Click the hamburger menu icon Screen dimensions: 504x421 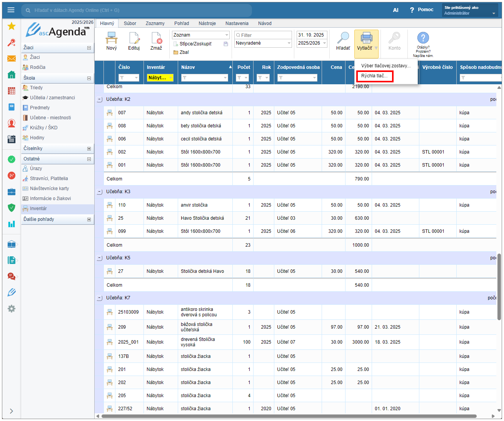coord(11,10)
